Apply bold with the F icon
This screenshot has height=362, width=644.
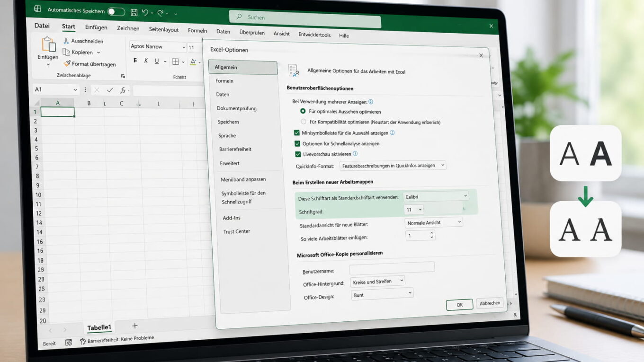click(135, 61)
